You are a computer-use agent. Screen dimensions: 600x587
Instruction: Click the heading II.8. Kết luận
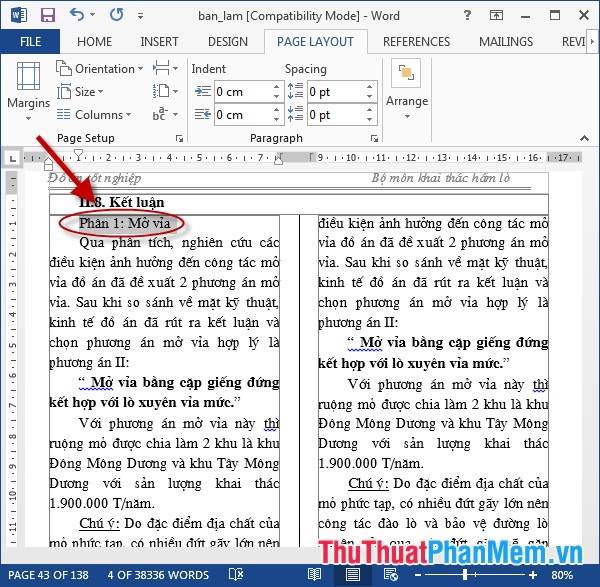122,202
